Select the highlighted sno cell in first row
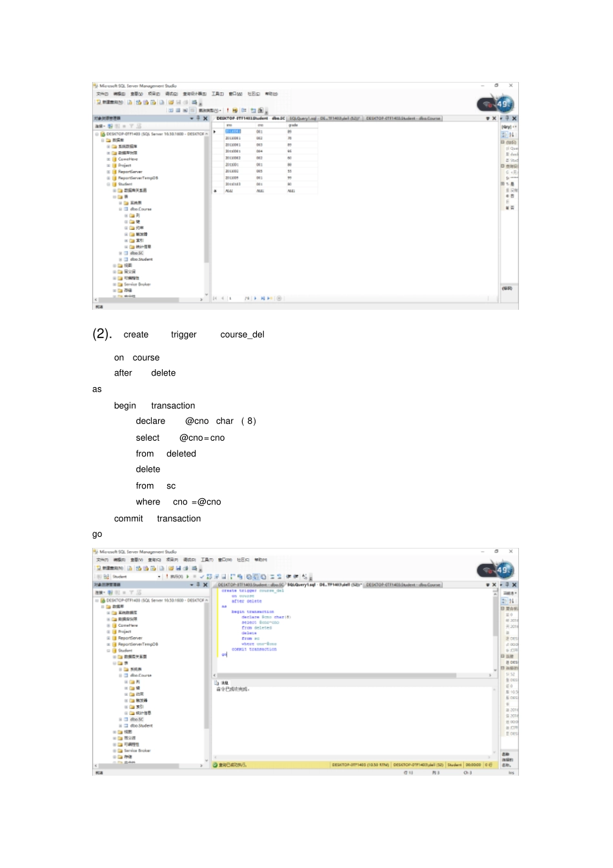613x868 pixels. pos(232,131)
